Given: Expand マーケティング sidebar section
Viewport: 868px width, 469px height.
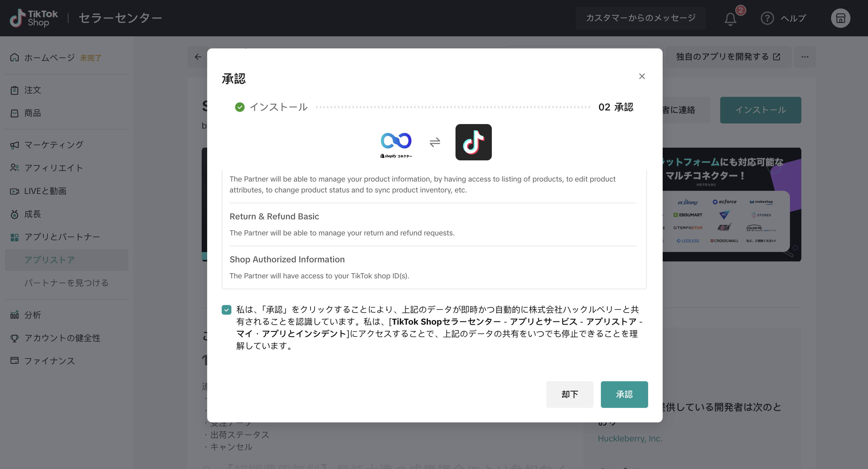Looking at the screenshot, I should click(x=54, y=145).
